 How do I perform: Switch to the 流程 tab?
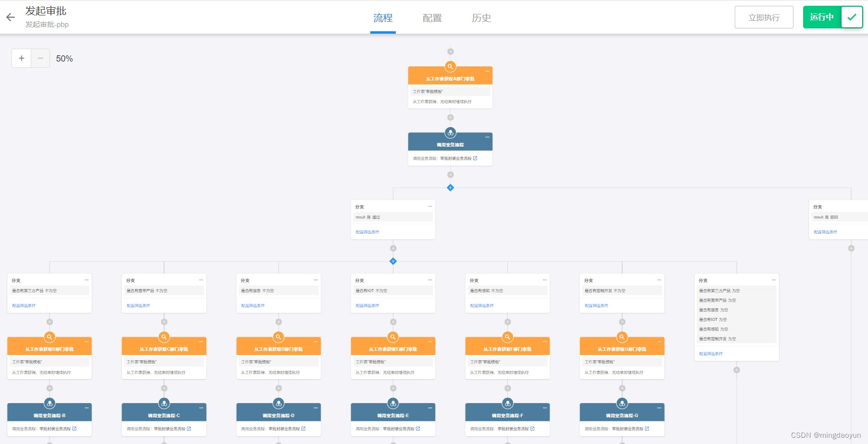pyautogui.click(x=383, y=18)
